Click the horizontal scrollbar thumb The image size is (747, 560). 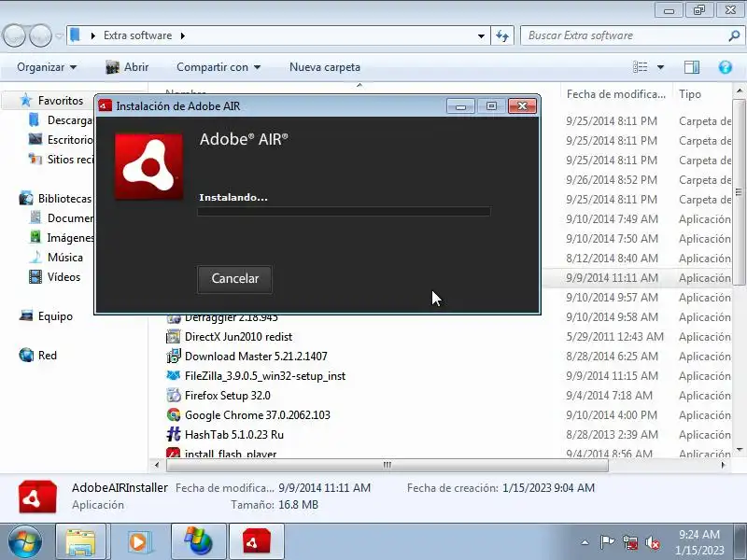pyautogui.click(x=387, y=465)
